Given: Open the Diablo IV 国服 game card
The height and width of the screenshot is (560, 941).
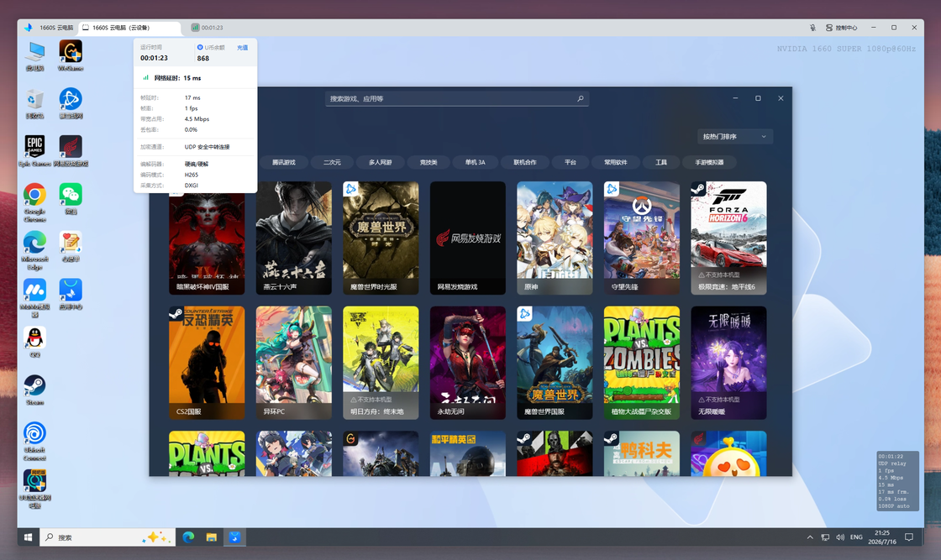Looking at the screenshot, I should [x=207, y=238].
